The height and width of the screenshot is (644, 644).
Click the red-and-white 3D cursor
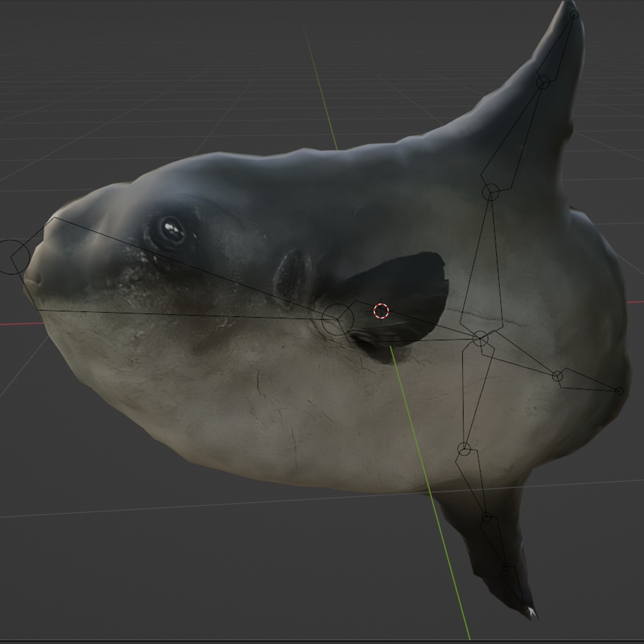pyautogui.click(x=381, y=310)
